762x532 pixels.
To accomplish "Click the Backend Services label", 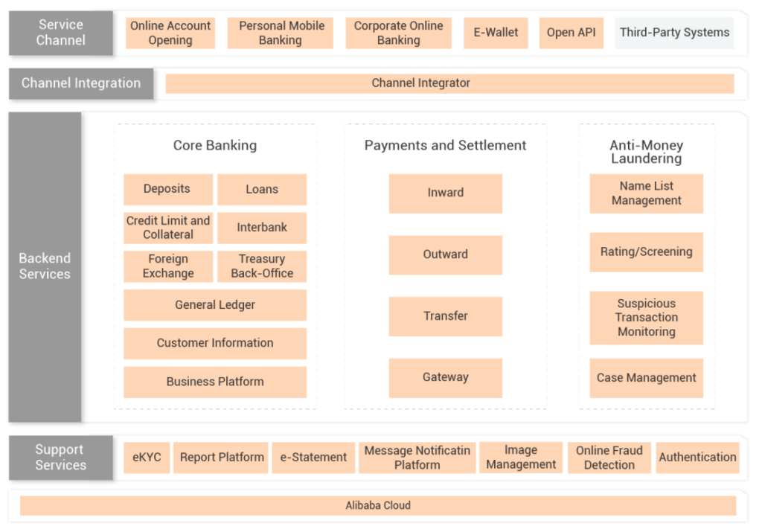I will coord(45,266).
